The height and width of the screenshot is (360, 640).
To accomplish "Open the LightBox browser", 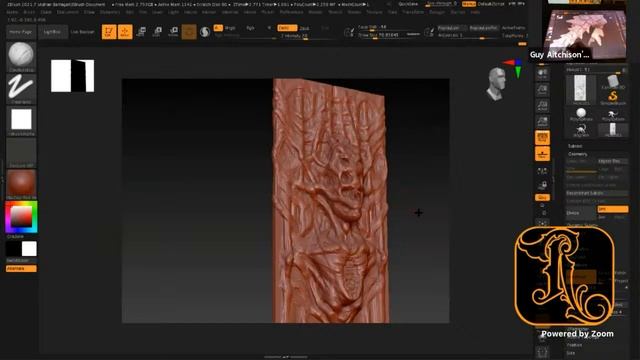I will [x=53, y=32].
